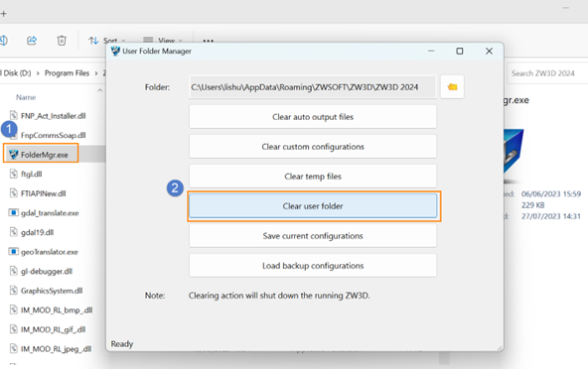588x369 pixels.
Task: Select the IM_MOD_RL_jpeg_.dll file name
Action: [57, 349]
